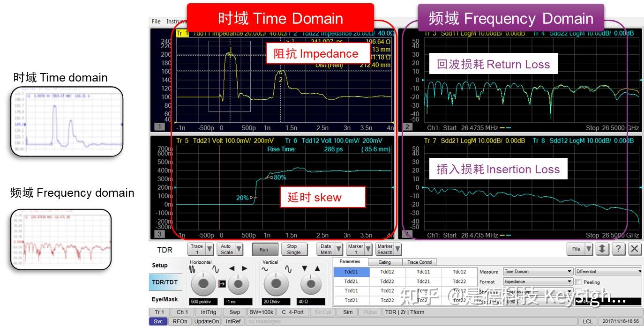644x326 pixels.
Task: Click the Marker Search control
Action: [x=385, y=249]
